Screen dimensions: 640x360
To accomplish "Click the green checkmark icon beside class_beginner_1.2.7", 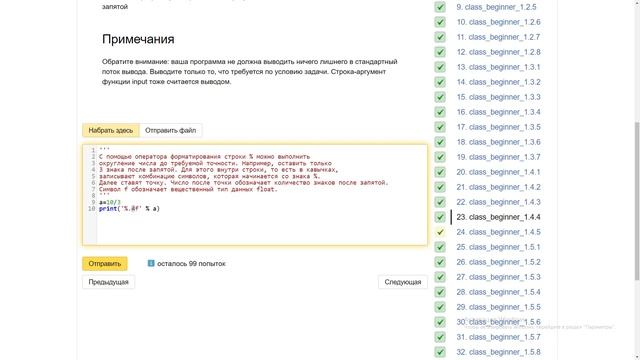I will pos(440,37).
